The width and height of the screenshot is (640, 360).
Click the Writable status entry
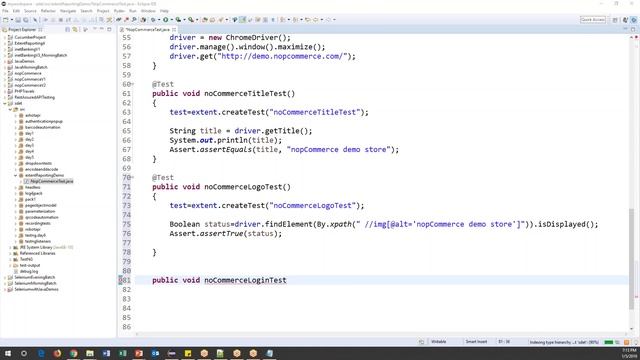tap(439, 342)
